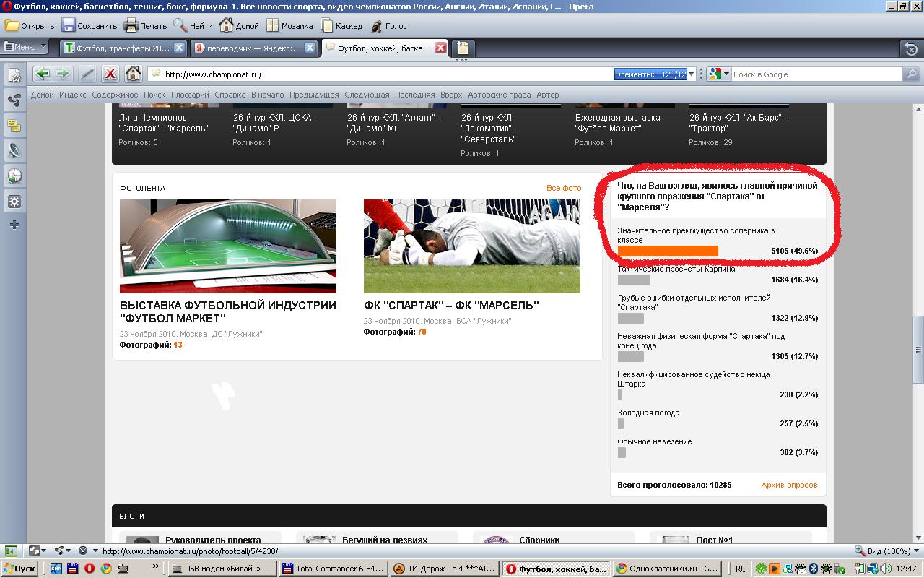Open the Все фото link

pyautogui.click(x=564, y=188)
